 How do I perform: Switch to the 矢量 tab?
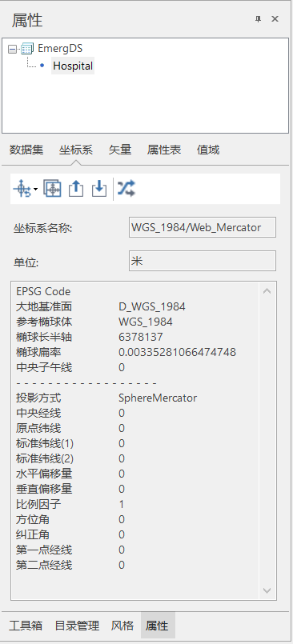(x=120, y=150)
